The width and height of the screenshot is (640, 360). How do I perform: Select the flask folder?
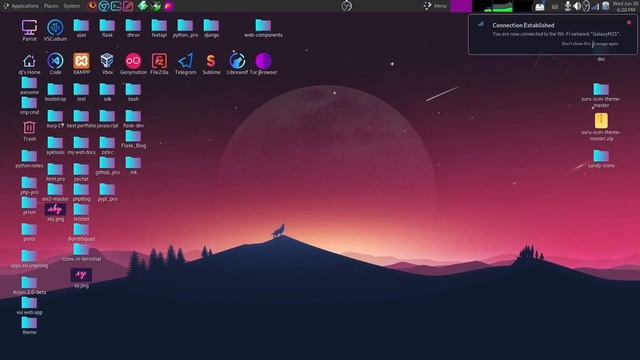pyautogui.click(x=107, y=29)
